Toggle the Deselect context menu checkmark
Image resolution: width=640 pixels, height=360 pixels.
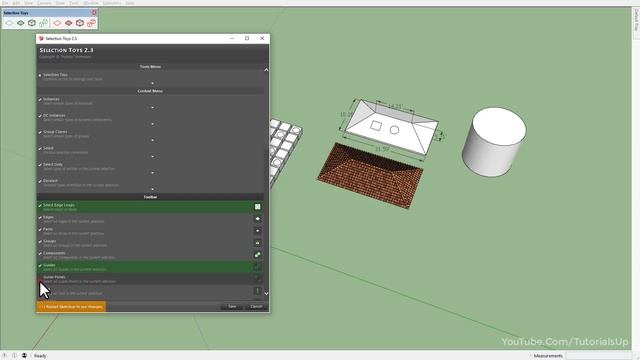pyautogui.click(x=40, y=181)
